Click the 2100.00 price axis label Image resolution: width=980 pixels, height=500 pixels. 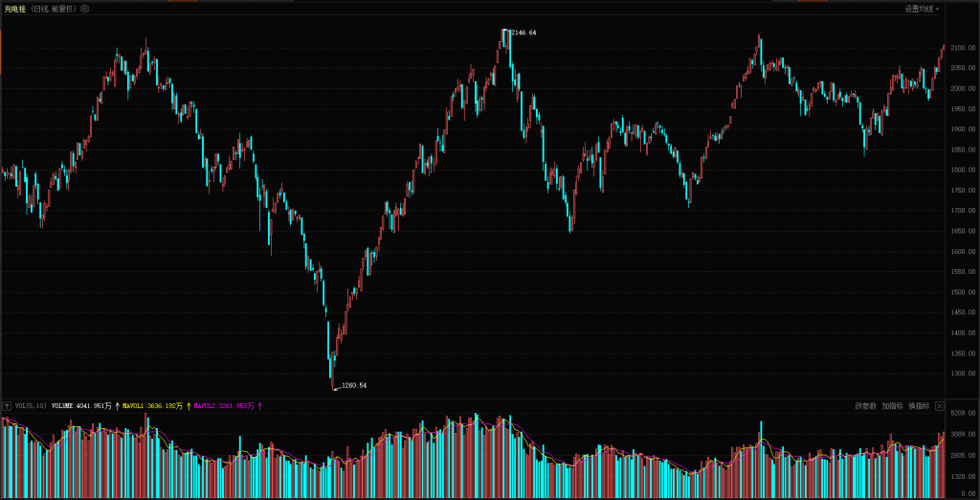click(x=961, y=47)
